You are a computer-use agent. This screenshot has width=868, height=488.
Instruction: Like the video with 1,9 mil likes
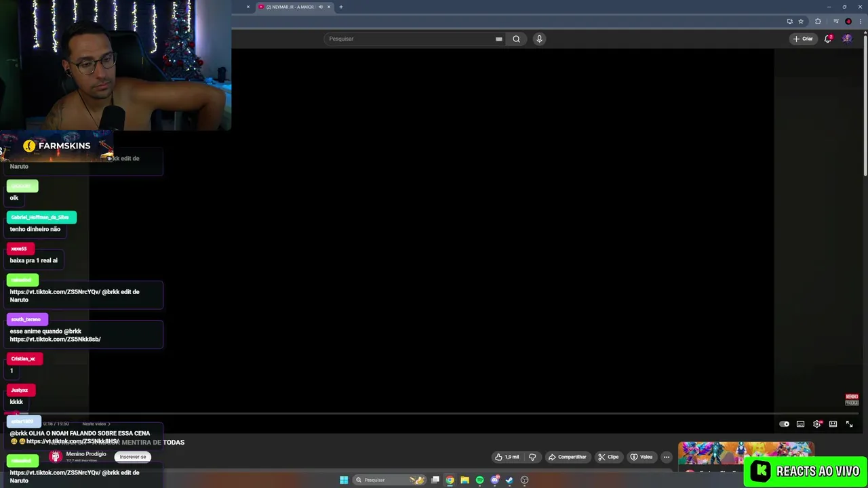(507, 457)
